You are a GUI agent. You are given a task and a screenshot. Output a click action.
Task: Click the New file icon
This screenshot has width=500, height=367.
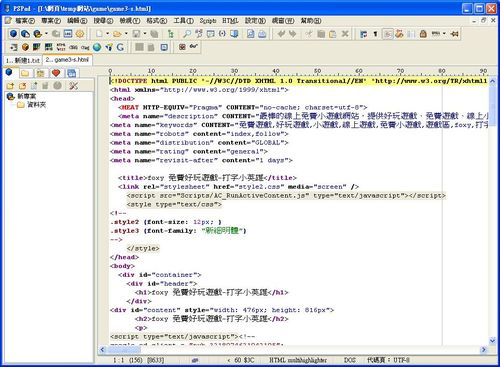click(99, 34)
